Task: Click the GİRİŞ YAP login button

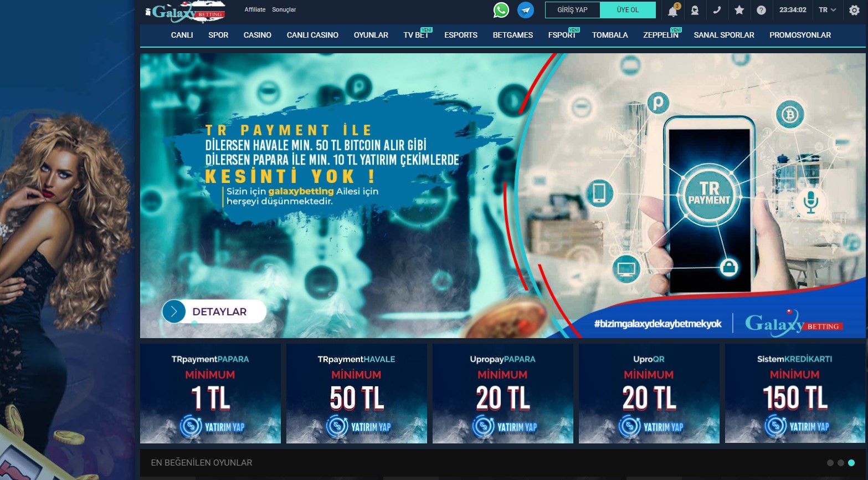Action: 573,10
